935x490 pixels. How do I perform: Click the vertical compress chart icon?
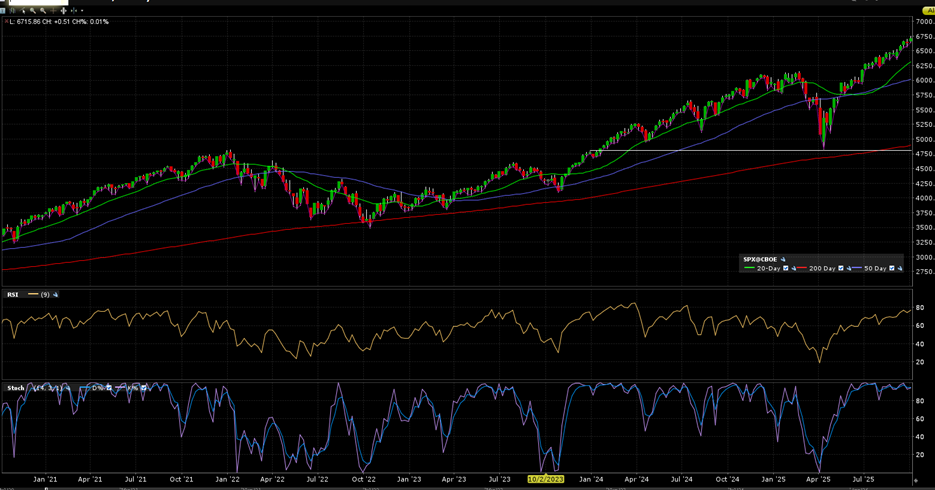click(x=63, y=11)
